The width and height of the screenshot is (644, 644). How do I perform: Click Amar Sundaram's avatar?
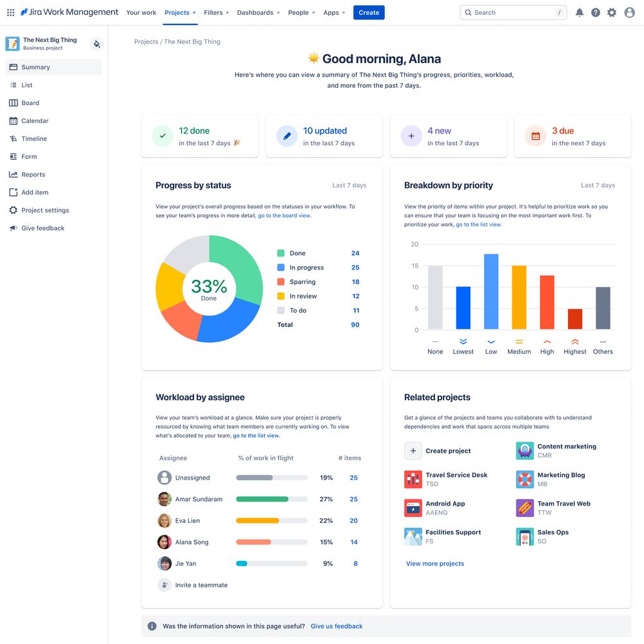pos(164,499)
